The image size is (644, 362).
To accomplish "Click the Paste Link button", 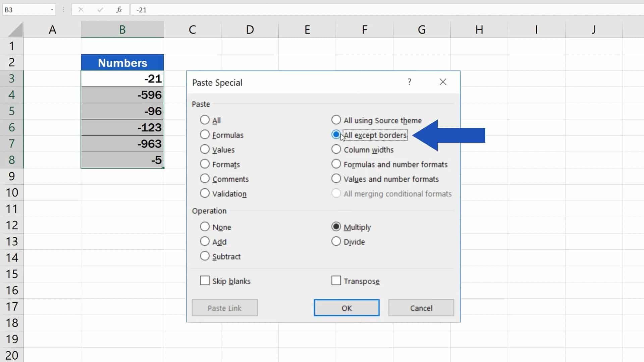I will click(x=224, y=308).
